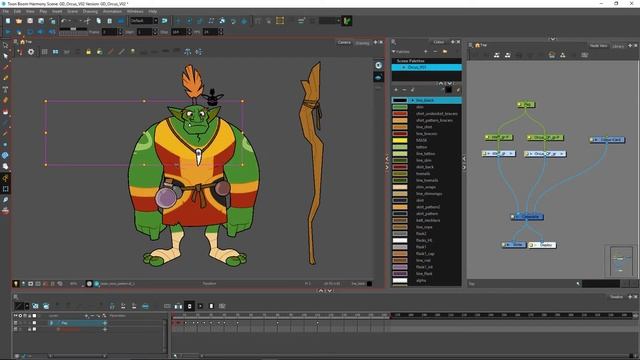Open the File menu
Image resolution: width=640 pixels, height=360 pixels.
tap(6, 11)
